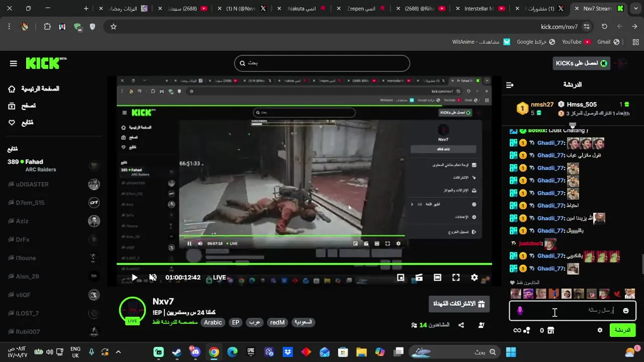The height and width of the screenshot is (362, 644).
Task: Open the chat shop icon
Action: 550,330
